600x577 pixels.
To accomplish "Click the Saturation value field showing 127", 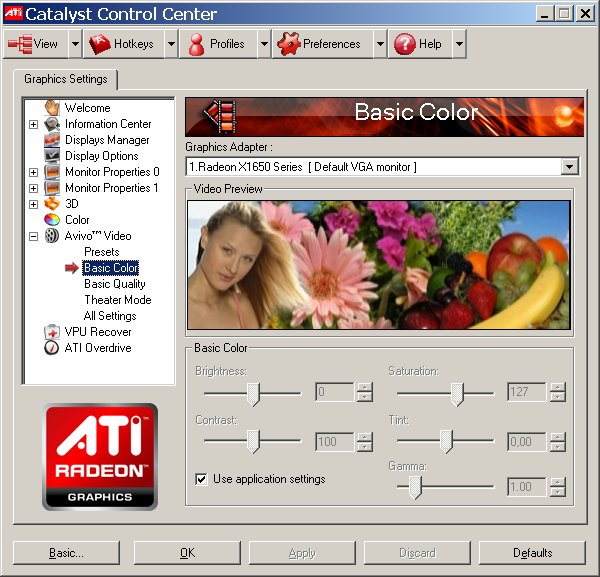I will click(x=527, y=392).
